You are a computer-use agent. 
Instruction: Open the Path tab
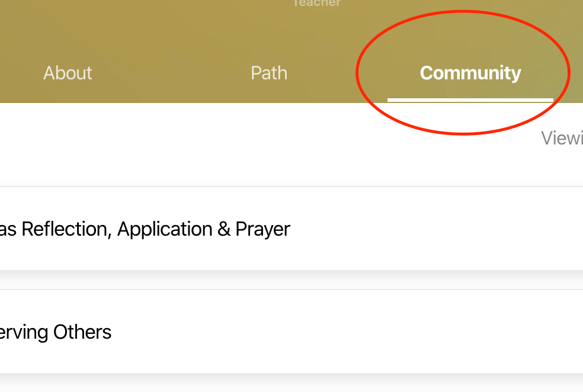[269, 73]
